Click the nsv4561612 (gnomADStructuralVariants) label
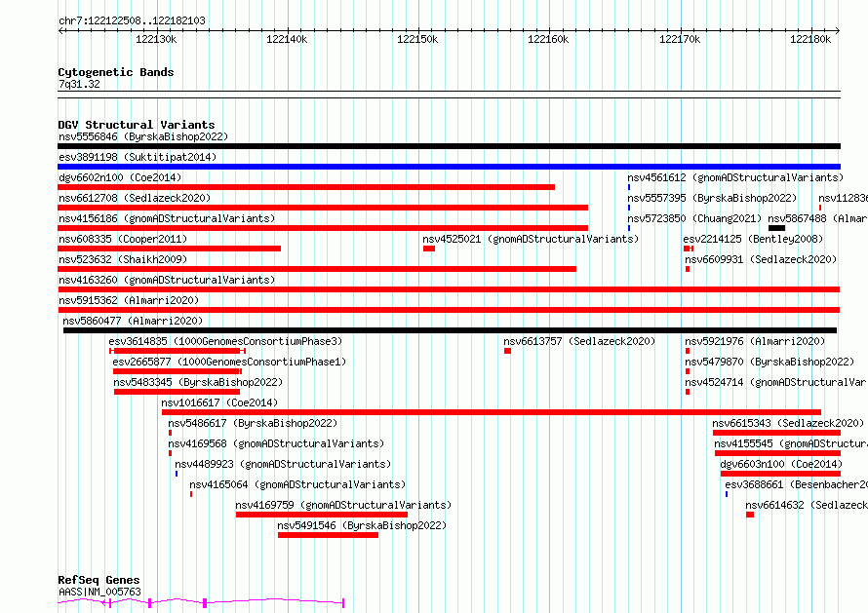The width and height of the screenshot is (868, 613). tap(735, 177)
